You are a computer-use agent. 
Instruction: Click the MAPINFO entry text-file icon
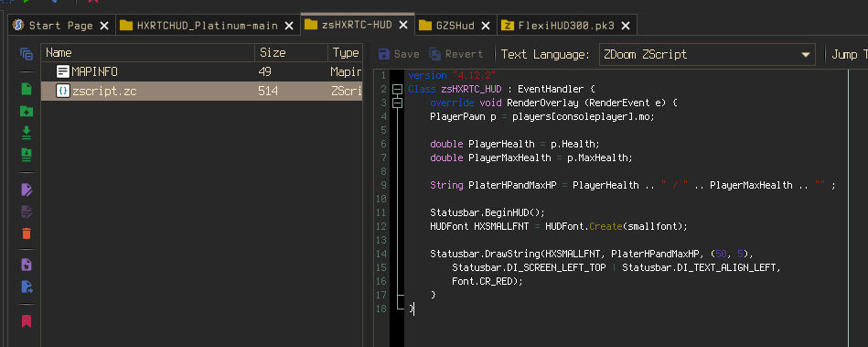coord(63,71)
